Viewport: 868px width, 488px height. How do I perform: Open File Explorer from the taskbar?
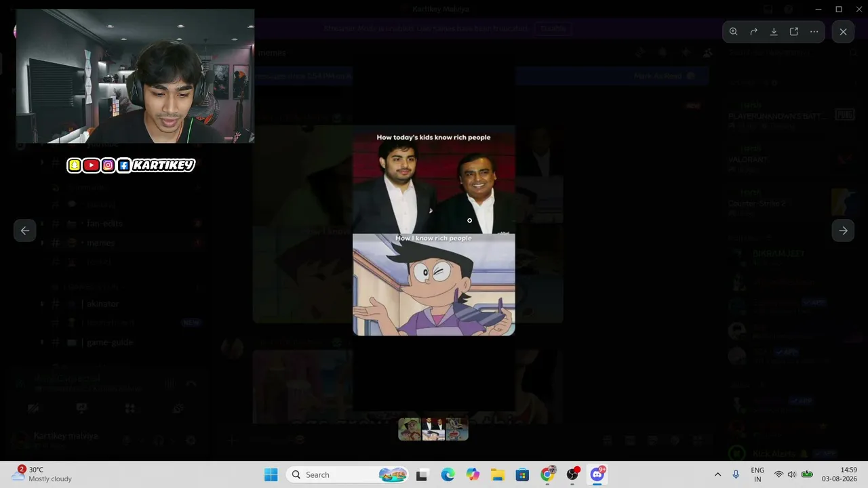[x=498, y=474]
